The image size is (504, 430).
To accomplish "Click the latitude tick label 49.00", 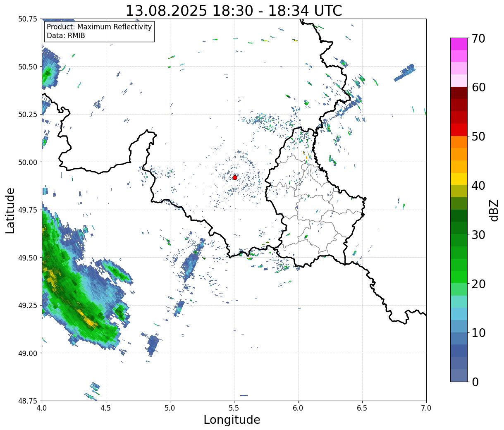I will (x=28, y=353).
